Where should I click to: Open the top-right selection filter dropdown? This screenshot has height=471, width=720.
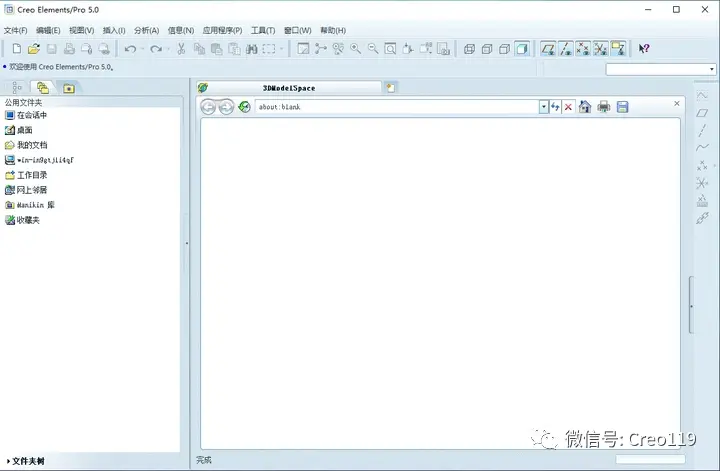pyautogui.click(x=711, y=69)
